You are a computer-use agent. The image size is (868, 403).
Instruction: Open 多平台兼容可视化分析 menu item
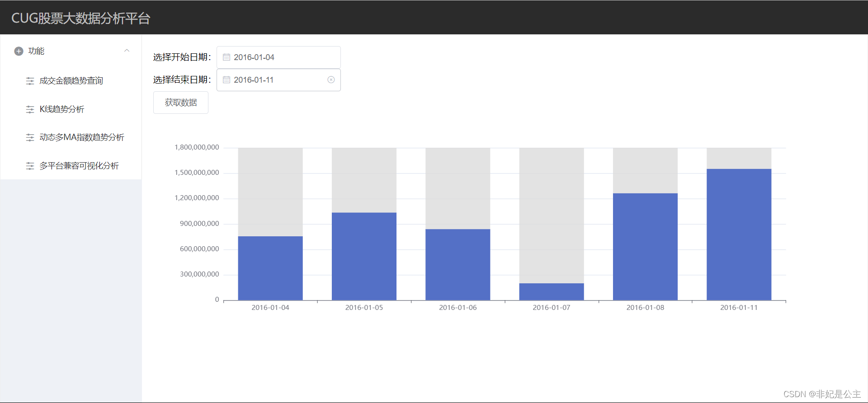[71, 166]
